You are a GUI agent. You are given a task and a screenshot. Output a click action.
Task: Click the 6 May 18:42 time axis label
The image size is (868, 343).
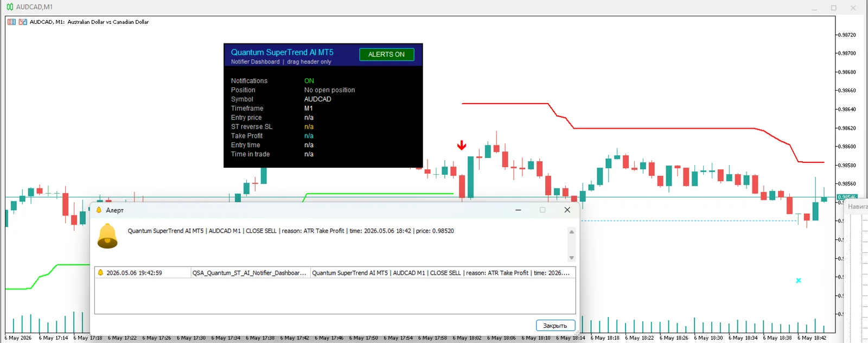812,338
